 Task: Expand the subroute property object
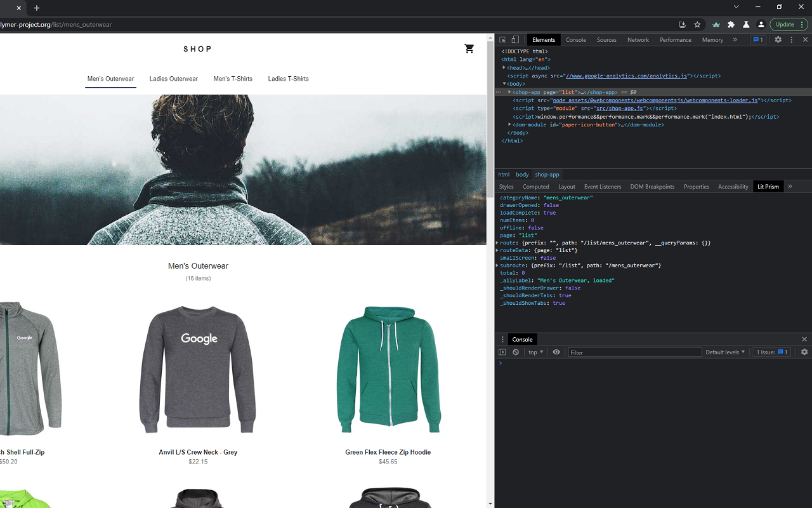pyautogui.click(x=497, y=265)
